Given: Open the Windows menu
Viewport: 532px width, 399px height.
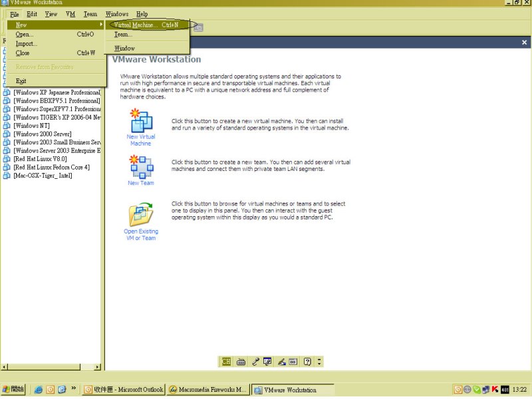Looking at the screenshot, I should (x=117, y=14).
